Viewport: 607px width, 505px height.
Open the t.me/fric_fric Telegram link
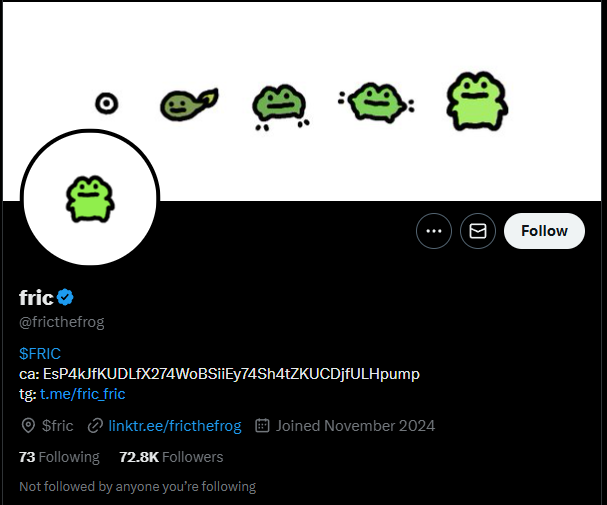click(x=83, y=394)
